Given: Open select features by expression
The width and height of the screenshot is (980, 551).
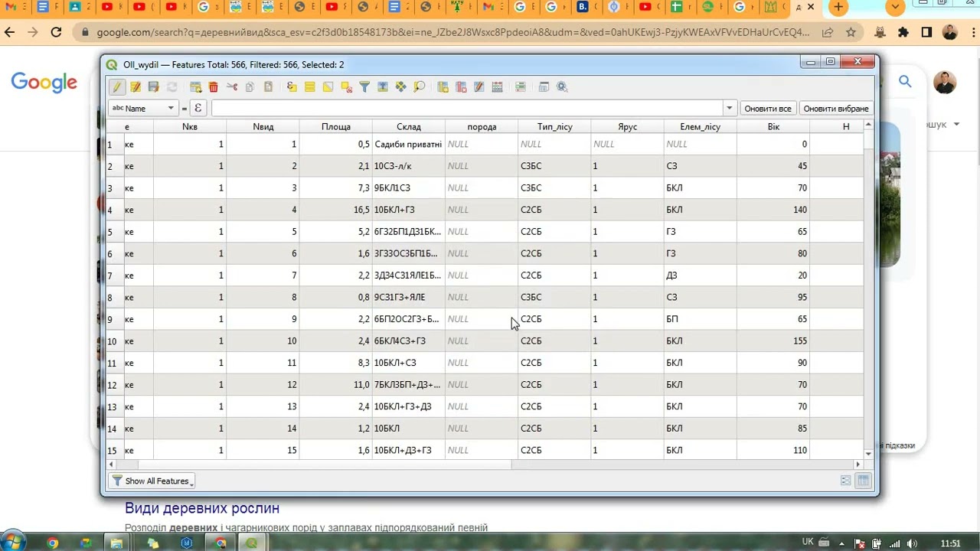Looking at the screenshot, I should (x=292, y=87).
